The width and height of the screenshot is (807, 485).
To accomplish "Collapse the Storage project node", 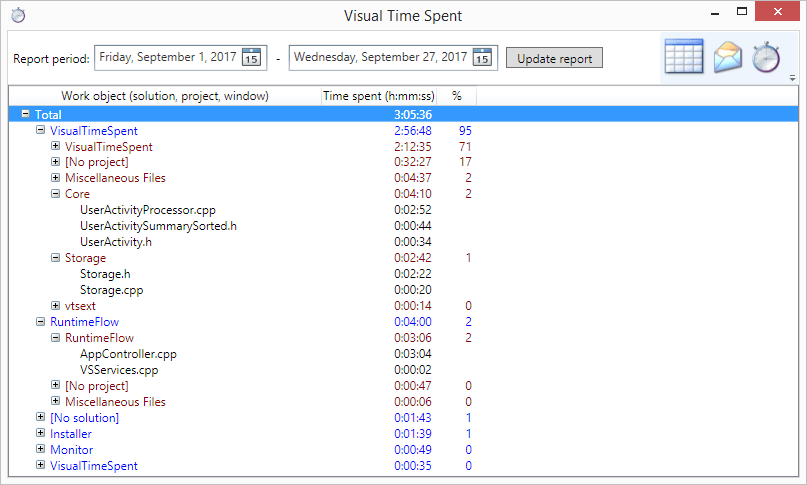I will [x=56, y=258].
